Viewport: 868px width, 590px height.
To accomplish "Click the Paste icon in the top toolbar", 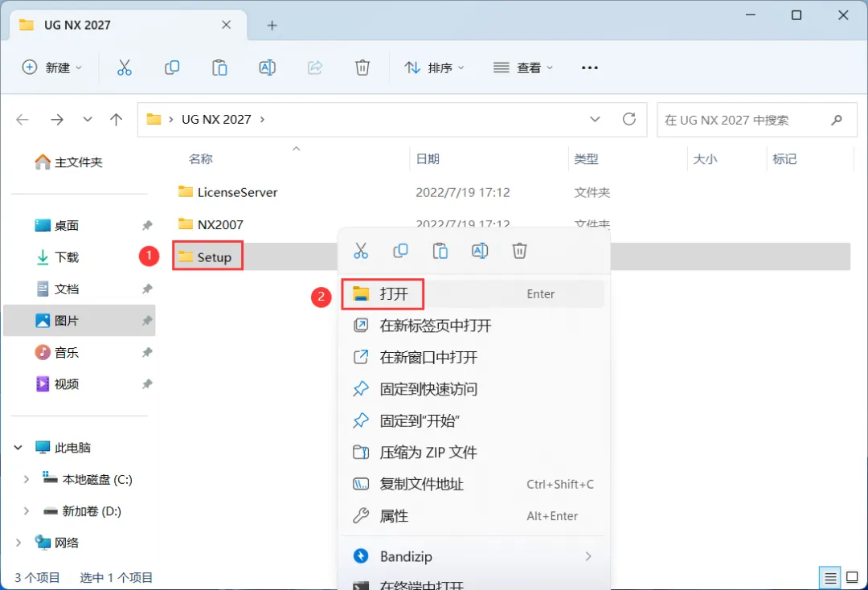I will click(219, 68).
